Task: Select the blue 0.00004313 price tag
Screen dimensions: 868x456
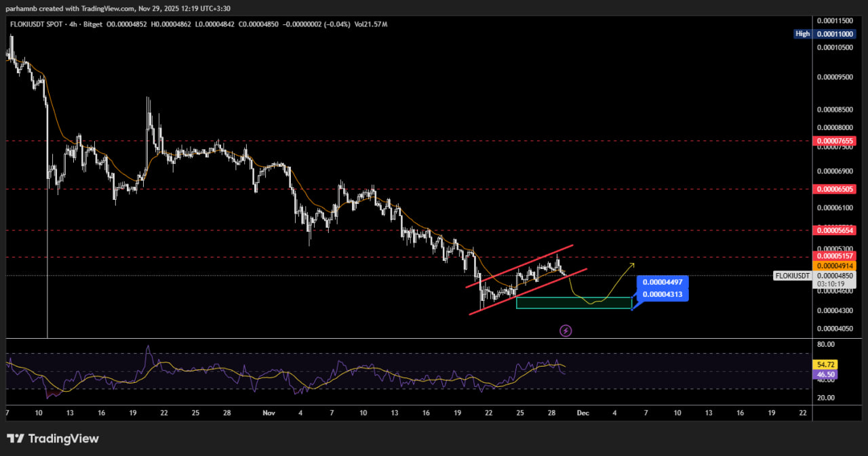Action: pyautogui.click(x=662, y=294)
